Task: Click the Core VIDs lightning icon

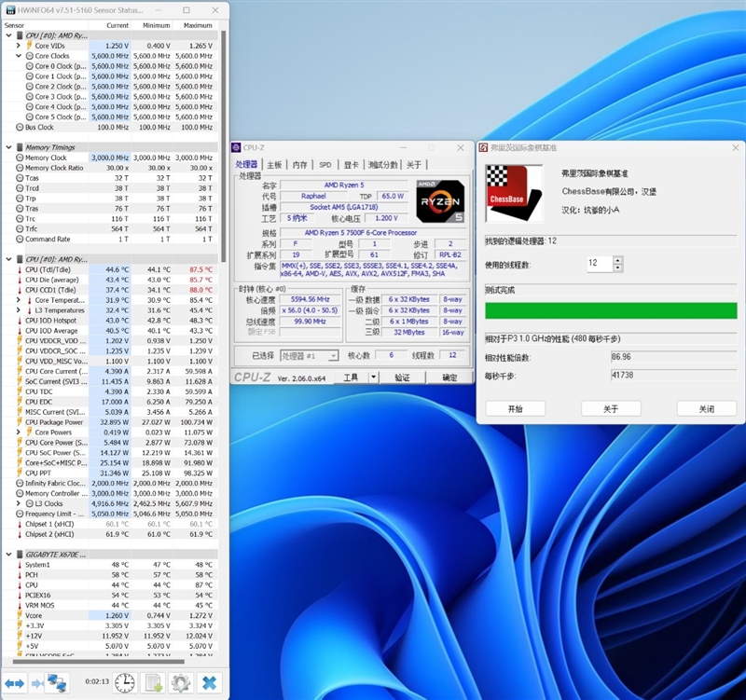Action: coord(29,46)
